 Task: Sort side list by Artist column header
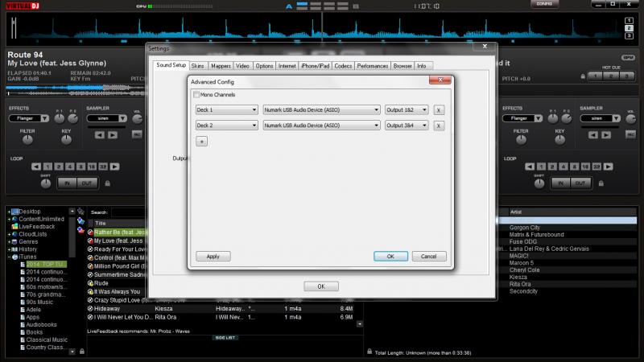[x=572, y=212]
